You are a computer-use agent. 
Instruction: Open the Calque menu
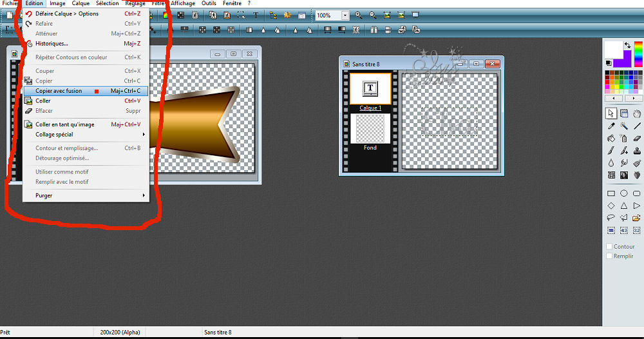tap(80, 3)
